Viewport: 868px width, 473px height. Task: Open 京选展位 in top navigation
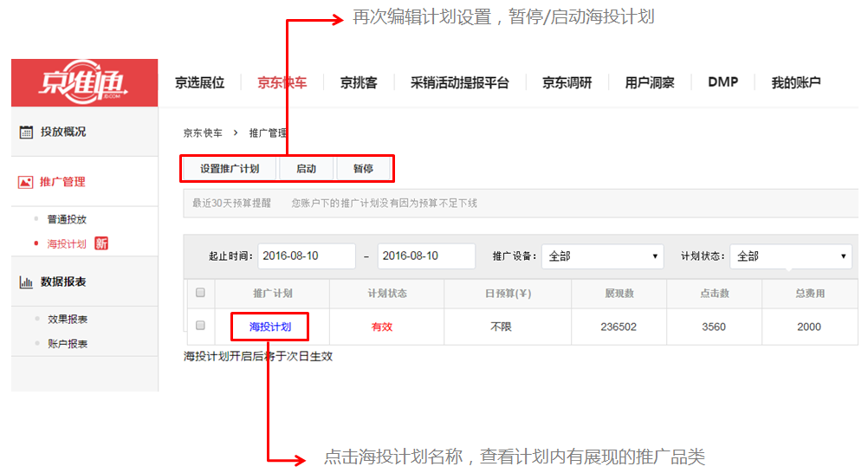click(200, 83)
